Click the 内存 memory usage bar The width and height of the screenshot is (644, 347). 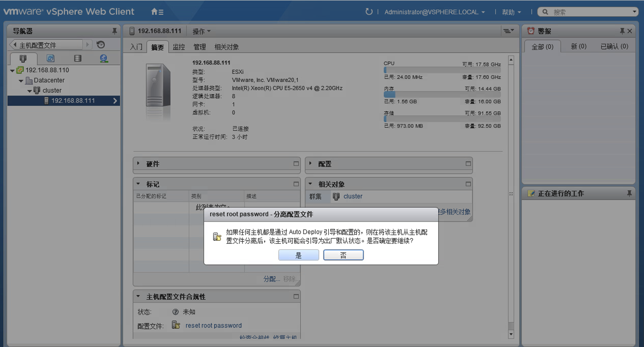(442, 95)
